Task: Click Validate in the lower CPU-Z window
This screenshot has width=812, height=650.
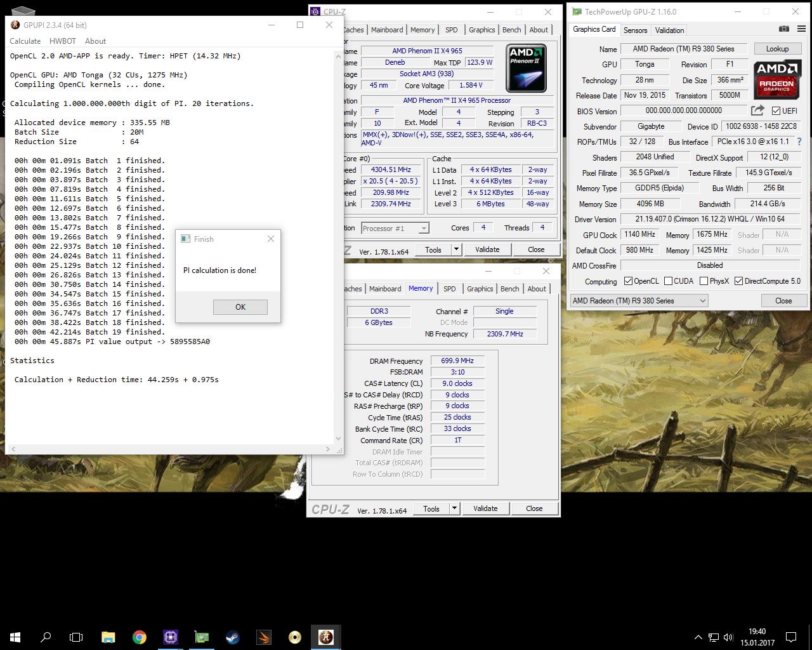Action: 485,508
